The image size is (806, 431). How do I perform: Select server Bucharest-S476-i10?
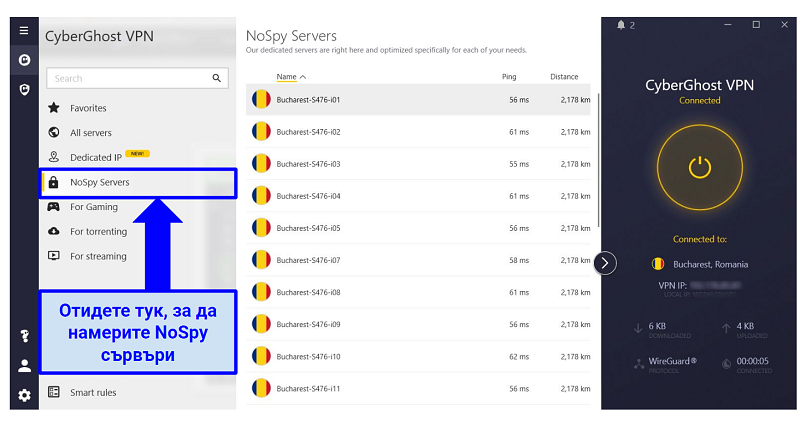pos(418,356)
